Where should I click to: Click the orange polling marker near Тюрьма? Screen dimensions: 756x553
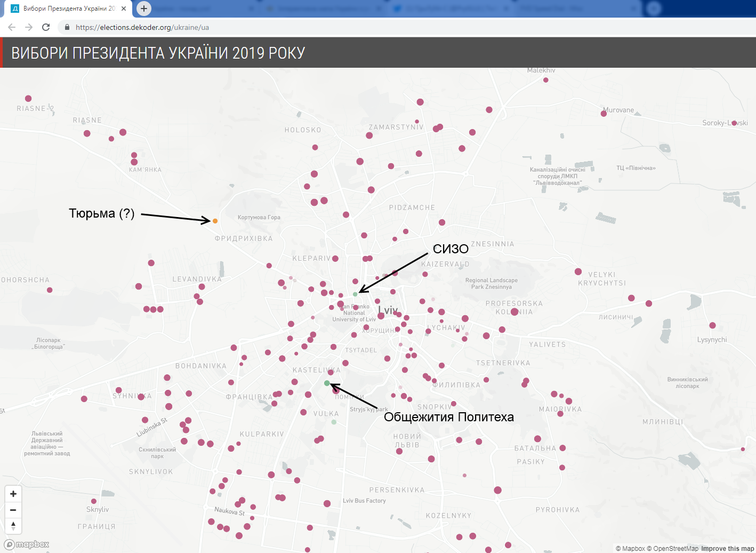click(215, 221)
